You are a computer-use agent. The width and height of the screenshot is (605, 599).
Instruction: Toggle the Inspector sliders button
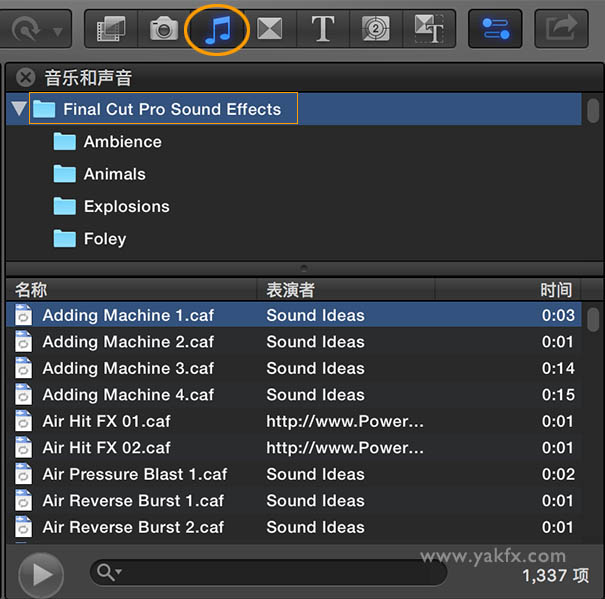coord(495,29)
